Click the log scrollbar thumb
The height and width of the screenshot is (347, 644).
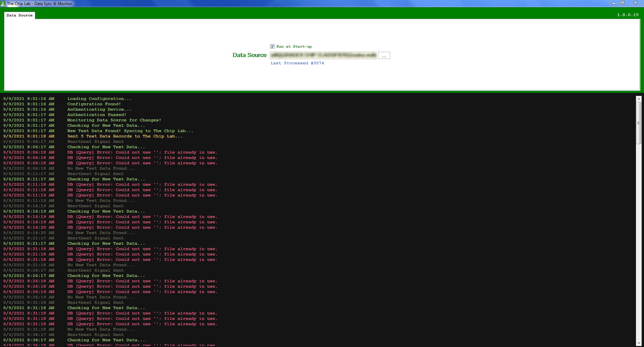(x=639, y=123)
